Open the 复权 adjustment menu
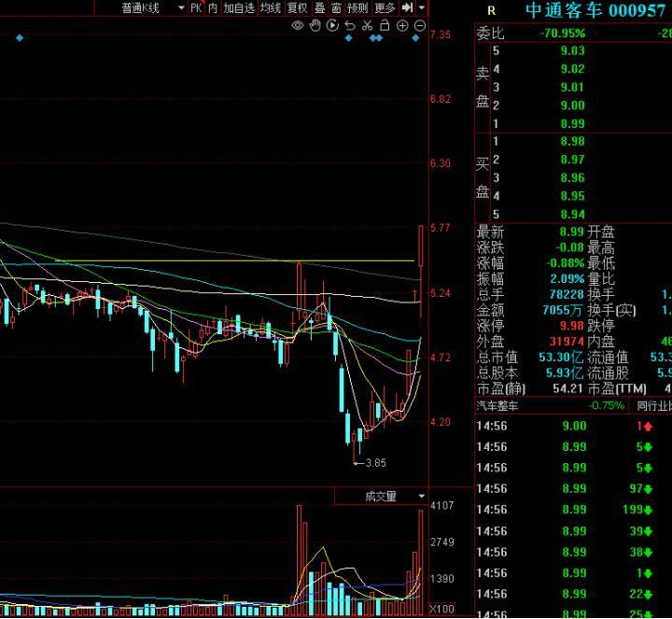Viewport: 672px width, 619px height. 298,7
